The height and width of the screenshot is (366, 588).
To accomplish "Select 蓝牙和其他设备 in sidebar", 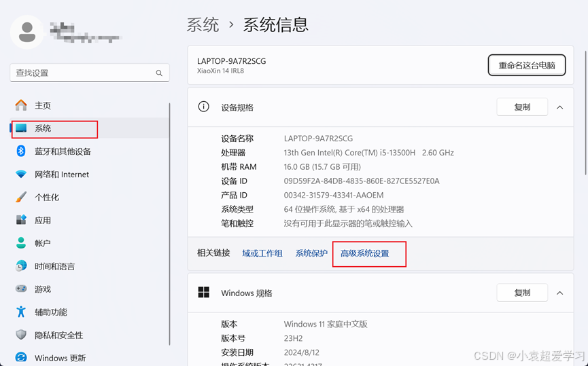I will 89,151.
